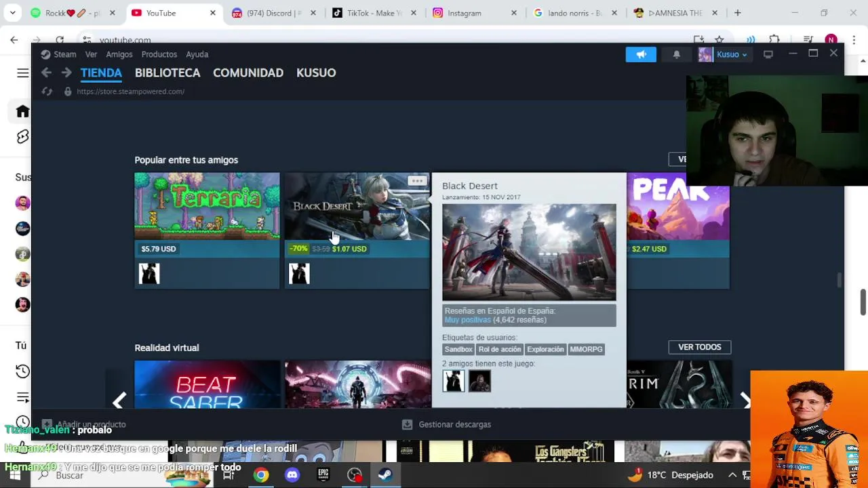Click friend avatar under Terraria
This screenshot has width=868, height=488.
149,273
